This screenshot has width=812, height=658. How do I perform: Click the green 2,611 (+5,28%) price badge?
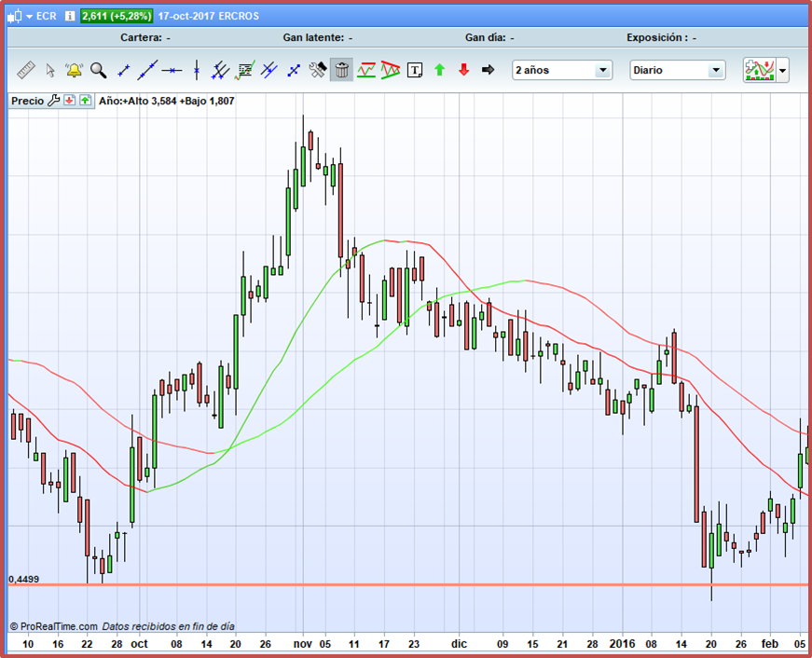[117, 16]
